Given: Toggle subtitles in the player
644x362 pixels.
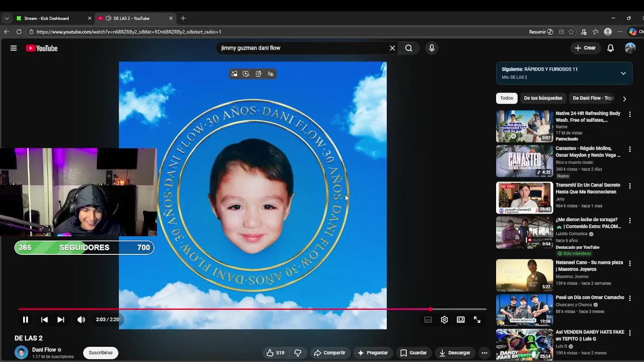Looking at the screenshot, I should 428,320.
